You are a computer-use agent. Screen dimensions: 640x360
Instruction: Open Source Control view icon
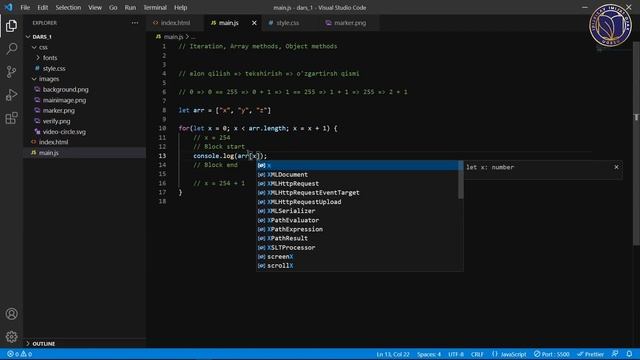coord(11,72)
